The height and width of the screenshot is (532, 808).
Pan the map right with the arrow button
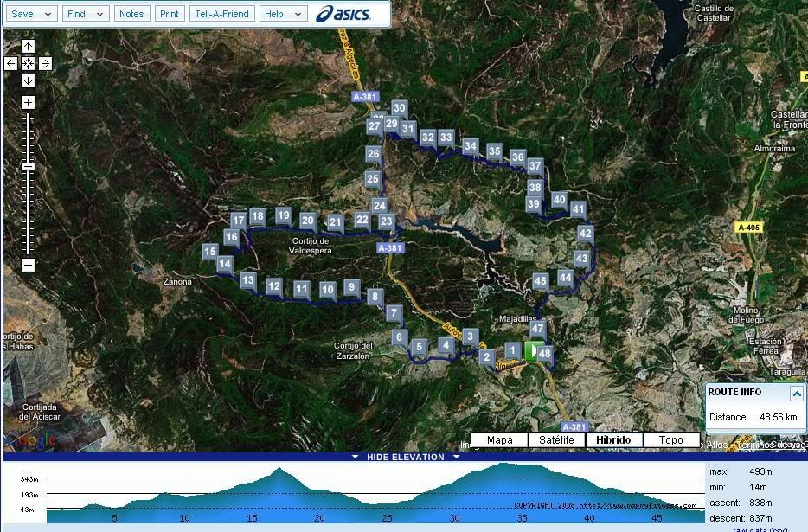point(45,63)
